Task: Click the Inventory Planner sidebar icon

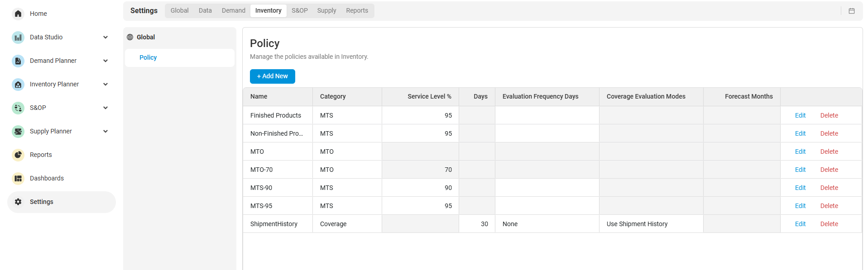Action: pyautogui.click(x=18, y=84)
